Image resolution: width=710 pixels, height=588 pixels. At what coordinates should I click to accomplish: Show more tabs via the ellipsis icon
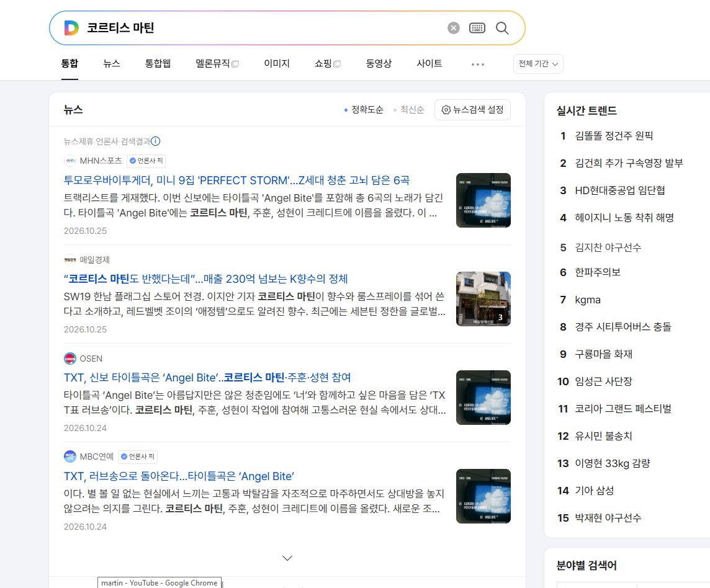[478, 65]
